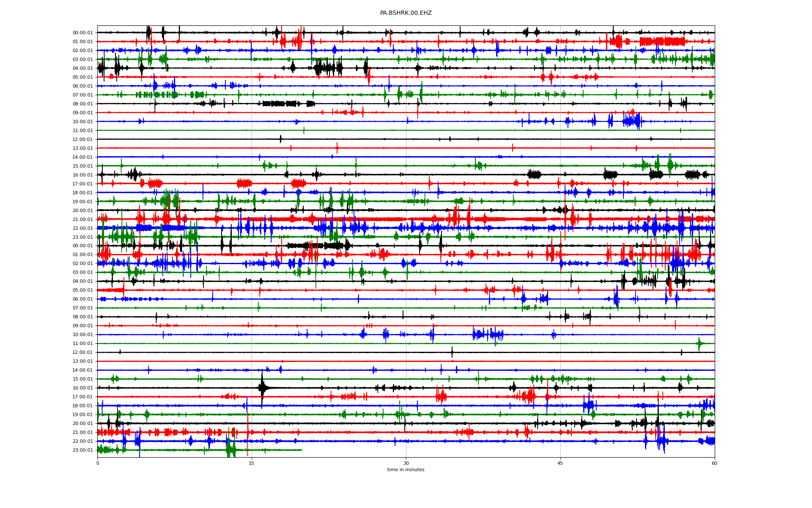Viewport: 812px width, 508px height.
Task: Click the end of the final green trace
Action: (301, 450)
